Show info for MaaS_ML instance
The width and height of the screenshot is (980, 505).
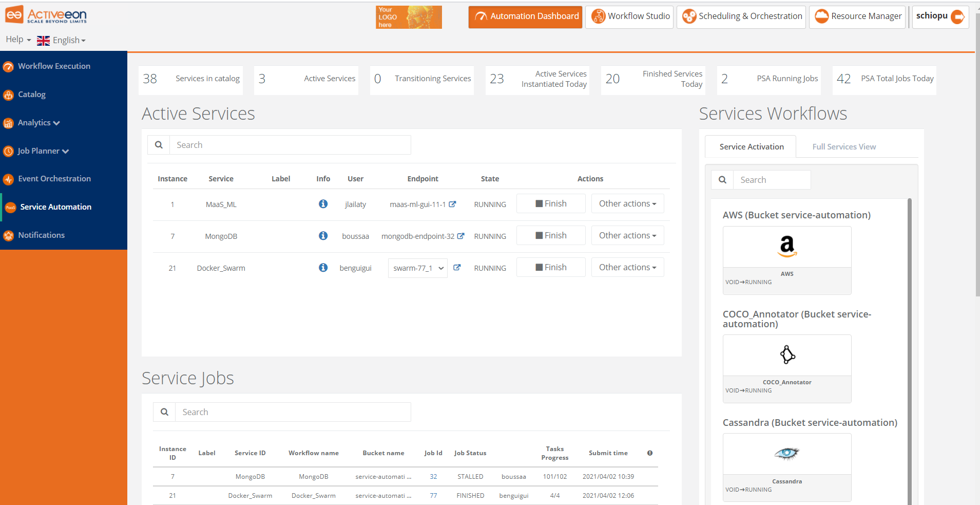[323, 204]
